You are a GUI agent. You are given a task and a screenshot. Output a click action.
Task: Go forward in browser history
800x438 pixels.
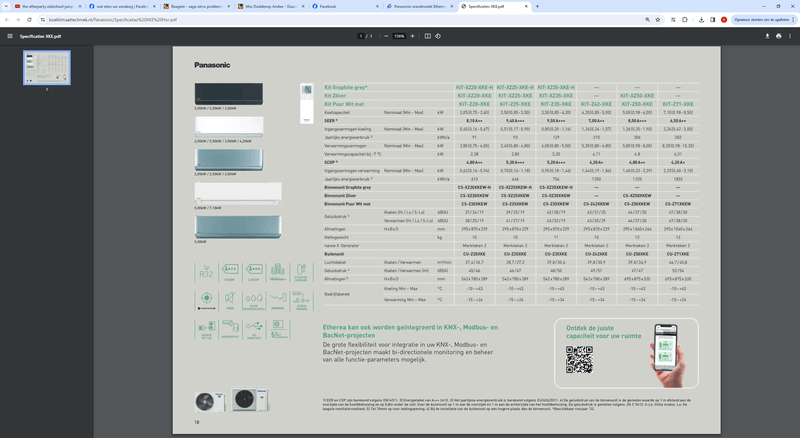coord(18,20)
